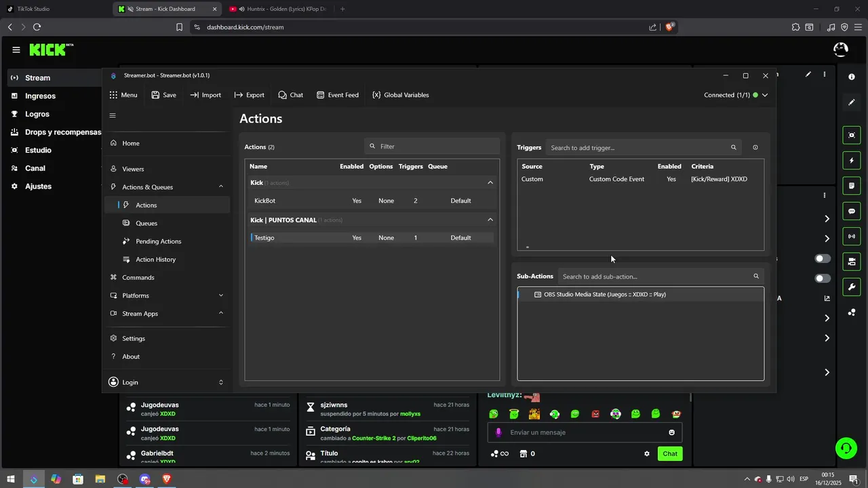The height and width of the screenshot is (488, 868).
Task: Open chat settings gear icon
Action: click(647, 453)
